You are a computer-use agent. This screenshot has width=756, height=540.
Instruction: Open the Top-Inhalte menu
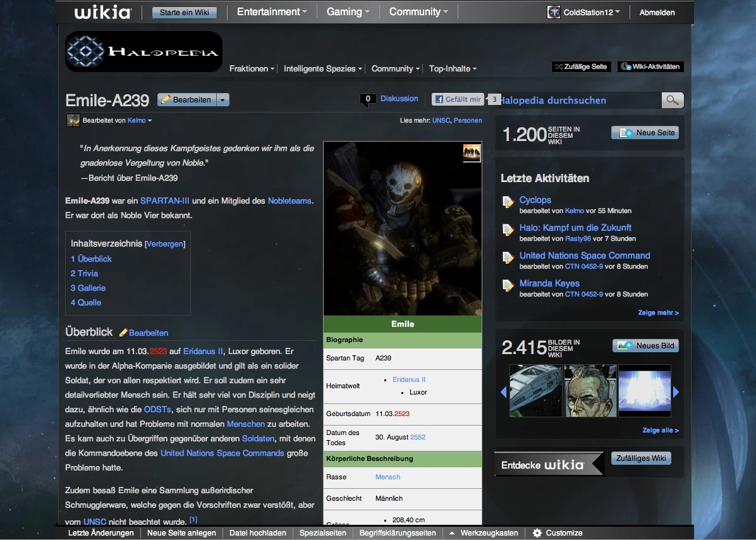pyautogui.click(x=453, y=68)
